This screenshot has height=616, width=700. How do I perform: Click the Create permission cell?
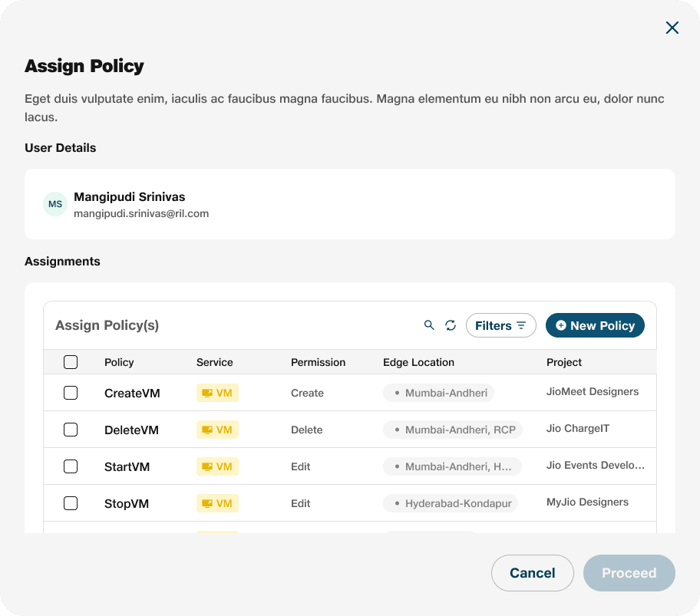[x=307, y=393]
